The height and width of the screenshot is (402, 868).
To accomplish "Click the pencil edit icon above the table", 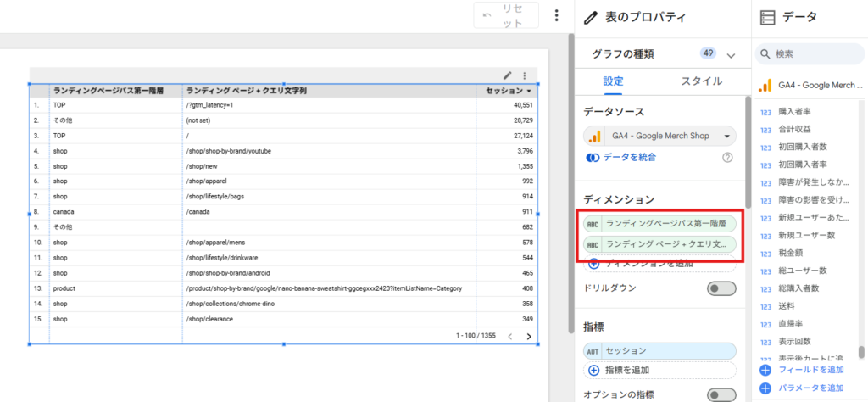I will (x=508, y=75).
